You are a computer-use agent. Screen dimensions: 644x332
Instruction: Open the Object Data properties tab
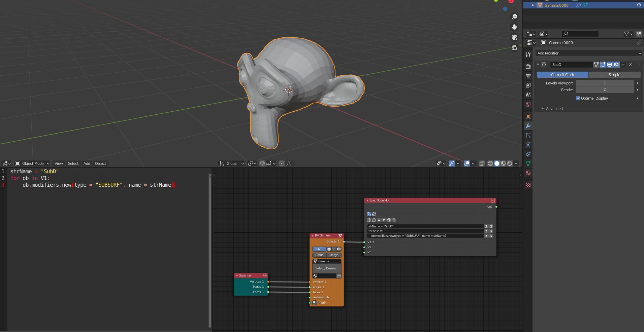(528, 163)
